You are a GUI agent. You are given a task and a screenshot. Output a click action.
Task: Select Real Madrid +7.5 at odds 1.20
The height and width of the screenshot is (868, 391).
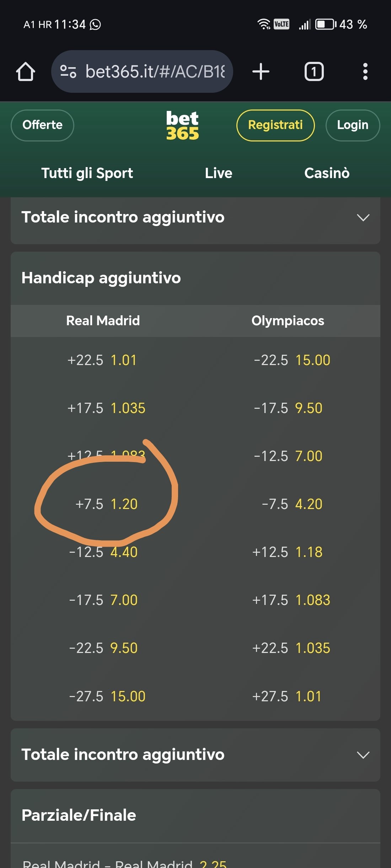pyautogui.click(x=106, y=504)
